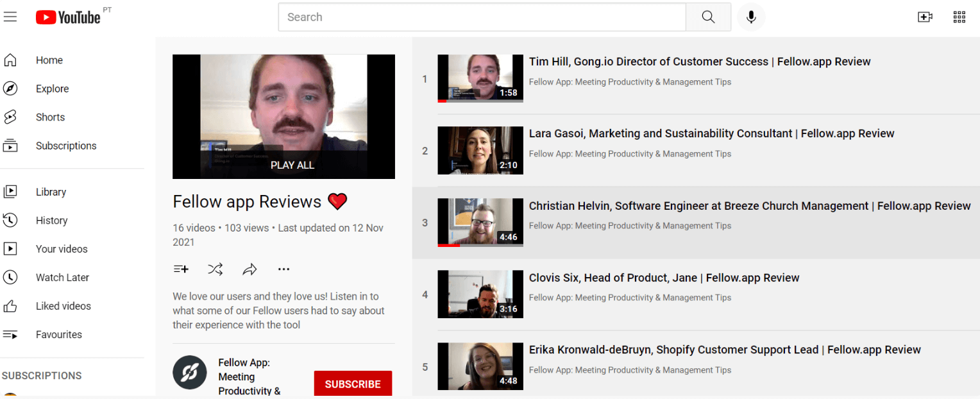
Task: Click the Erika Kronwald-deBruyn video thumbnail
Action: pyautogui.click(x=480, y=366)
